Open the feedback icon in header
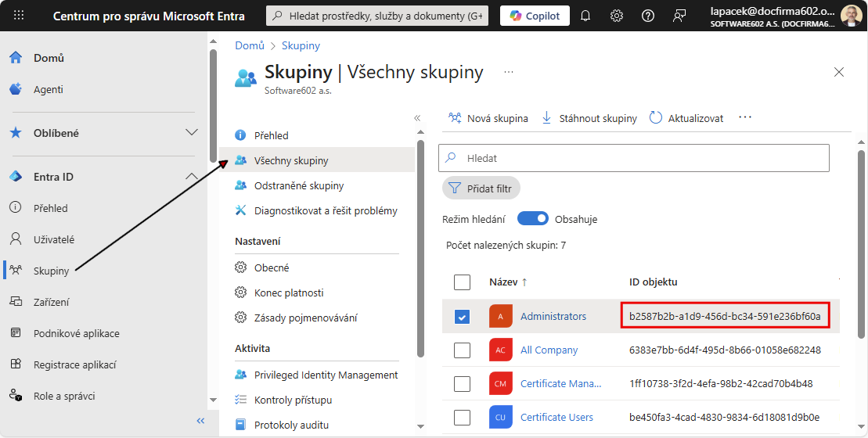 [x=679, y=16]
